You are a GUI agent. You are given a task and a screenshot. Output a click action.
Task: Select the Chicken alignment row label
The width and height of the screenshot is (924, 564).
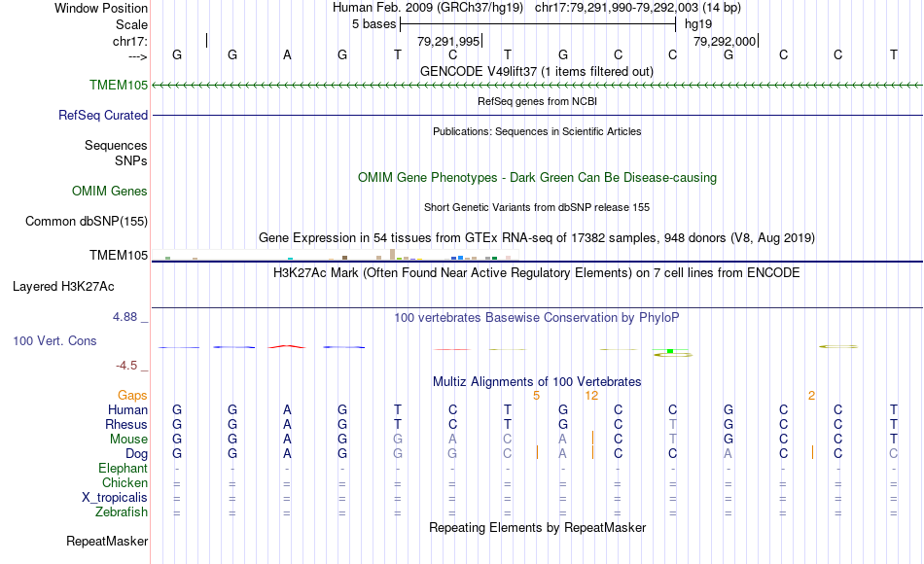pos(124,482)
